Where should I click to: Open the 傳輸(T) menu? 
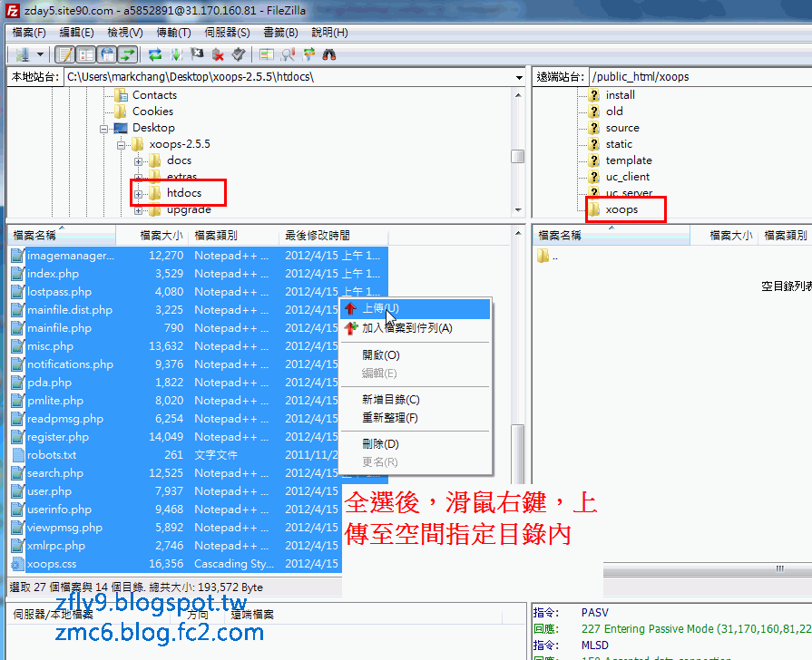point(173,33)
